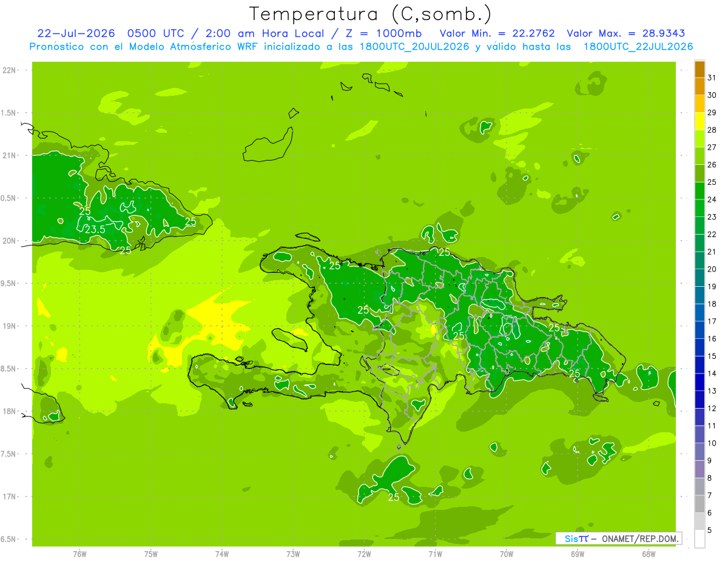
Task: Click the "23.5" contour label over Cuba
Action: [x=95, y=230]
